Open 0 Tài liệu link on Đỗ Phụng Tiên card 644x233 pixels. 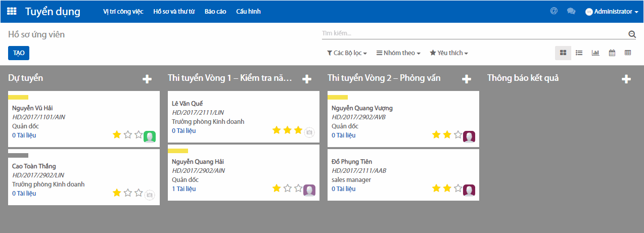pyautogui.click(x=343, y=189)
